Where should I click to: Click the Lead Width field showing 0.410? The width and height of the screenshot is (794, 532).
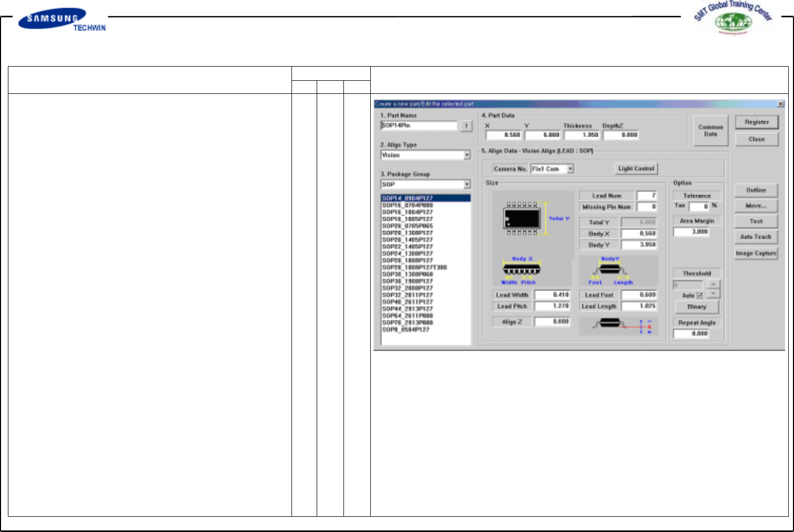click(552, 295)
